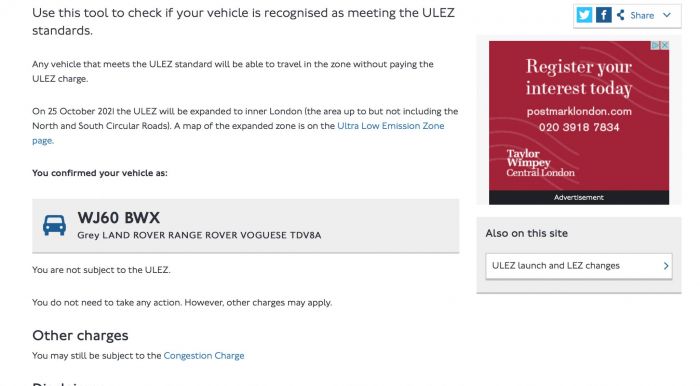Expand the Share dropdown chevron
The height and width of the screenshot is (386, 700).
(667, 15)
